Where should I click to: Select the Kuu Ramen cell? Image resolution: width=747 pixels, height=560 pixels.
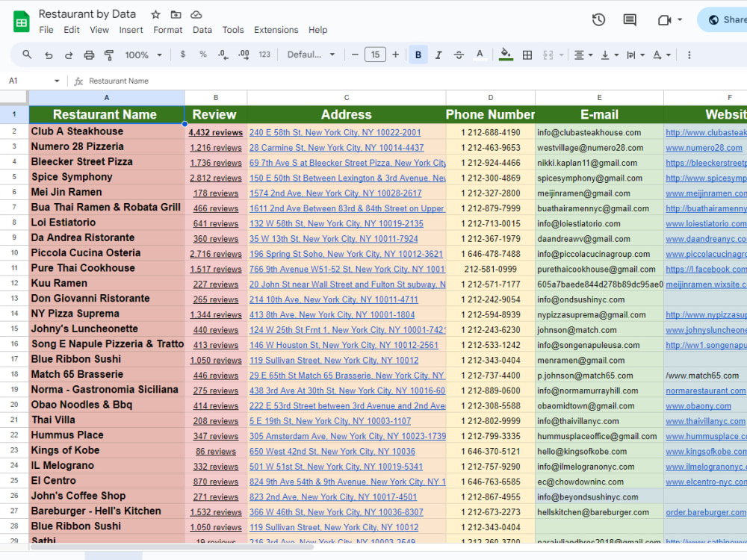107,283
